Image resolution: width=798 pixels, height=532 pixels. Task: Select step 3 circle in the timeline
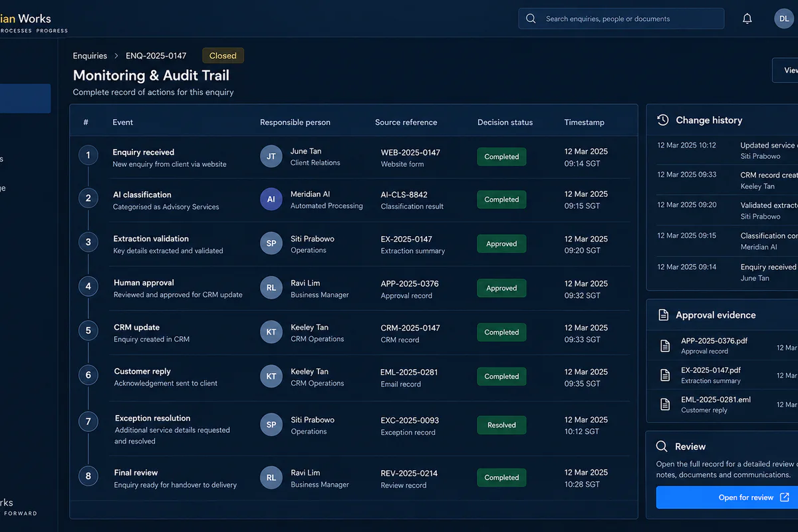pos(88,243)
